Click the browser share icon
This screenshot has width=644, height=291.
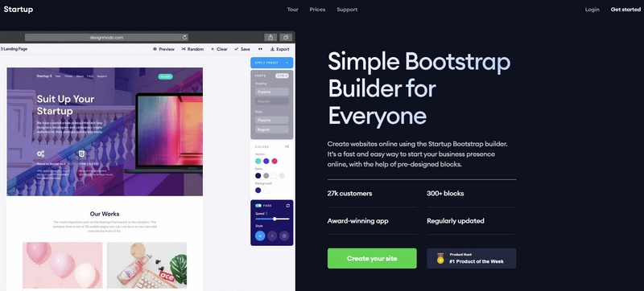[270, 37]
